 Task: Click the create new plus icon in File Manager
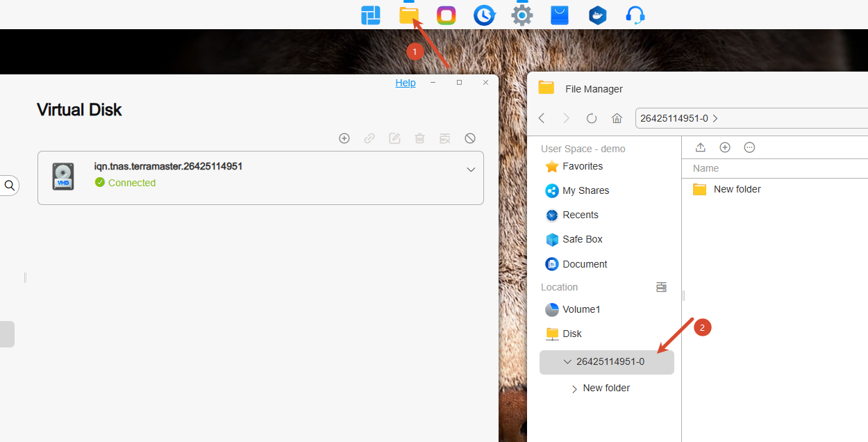click(x=725, y=147)
